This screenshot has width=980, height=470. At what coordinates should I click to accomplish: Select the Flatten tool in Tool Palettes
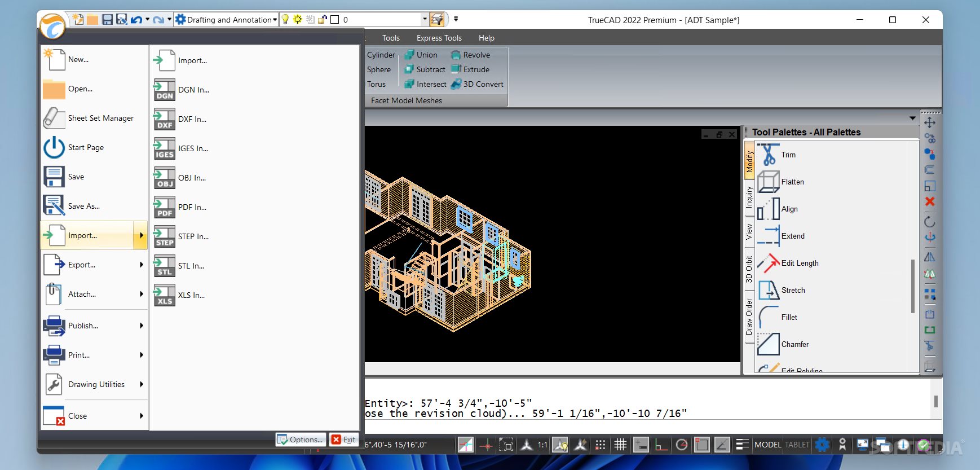click(x=781, y=182)
